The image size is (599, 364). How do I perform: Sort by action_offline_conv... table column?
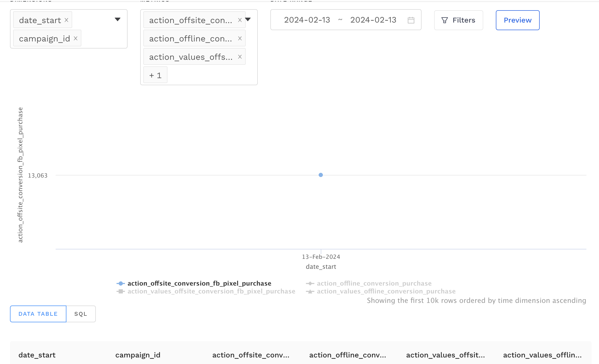348,355
